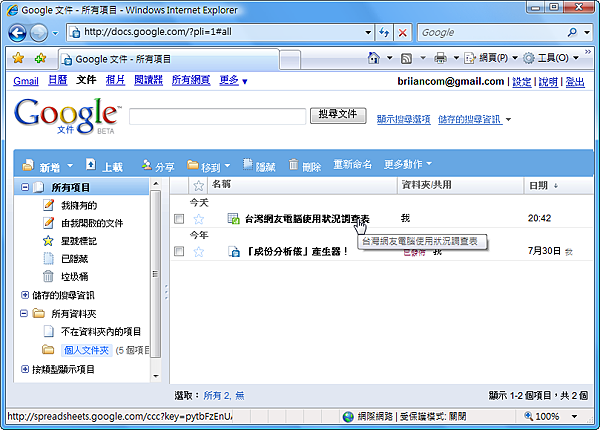The height and width of the screenshot is (430, 600).
Task: Refresh the page with the refresh icon
Action: tap(384, 33)
